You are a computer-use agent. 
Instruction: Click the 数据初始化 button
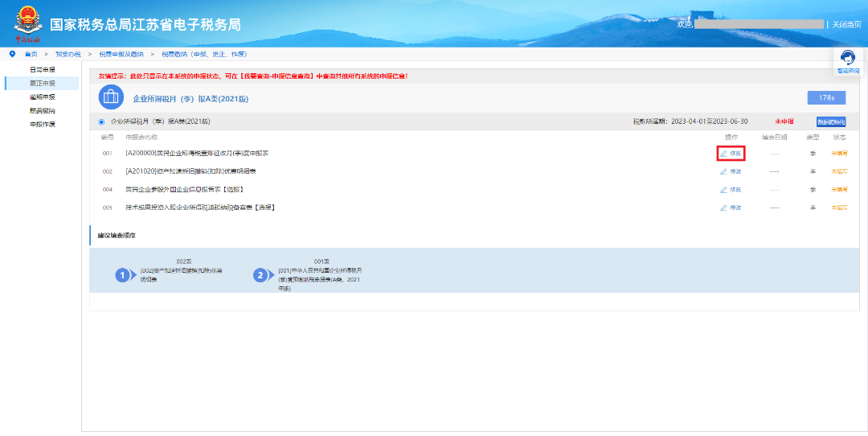[x=831, y=121]
